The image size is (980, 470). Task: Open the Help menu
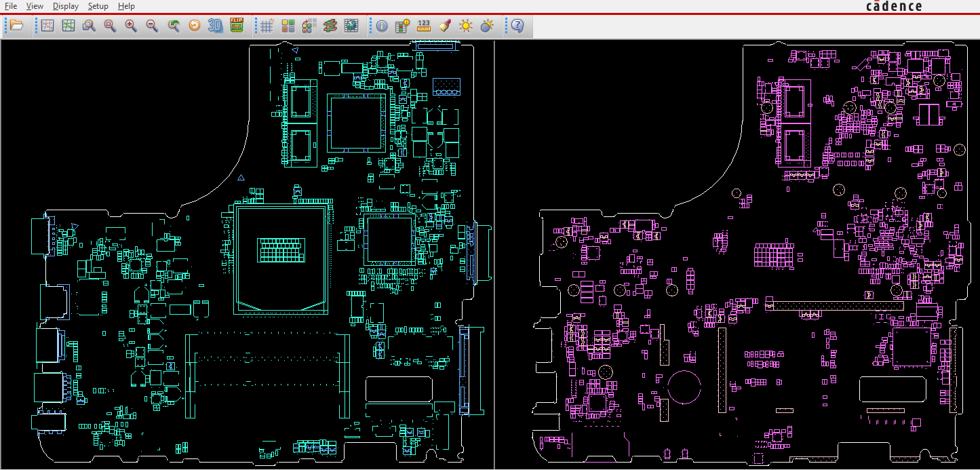pos(126,6)
